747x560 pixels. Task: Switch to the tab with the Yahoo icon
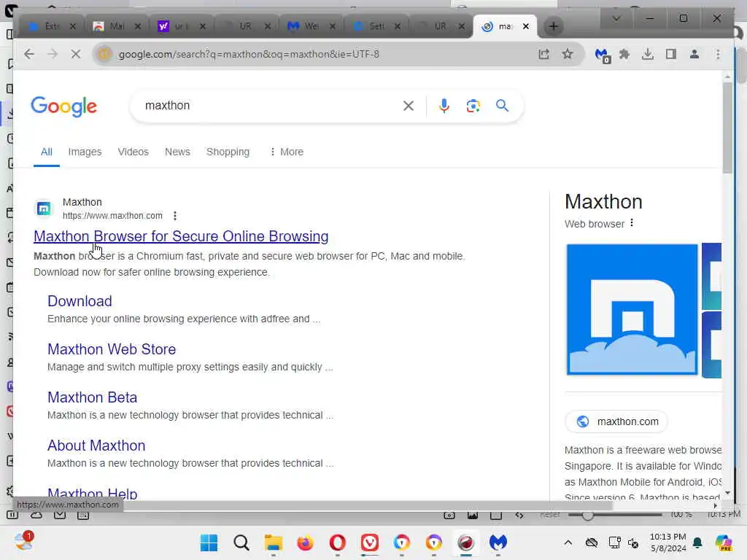pyautogui.click(x=181, y=26)
